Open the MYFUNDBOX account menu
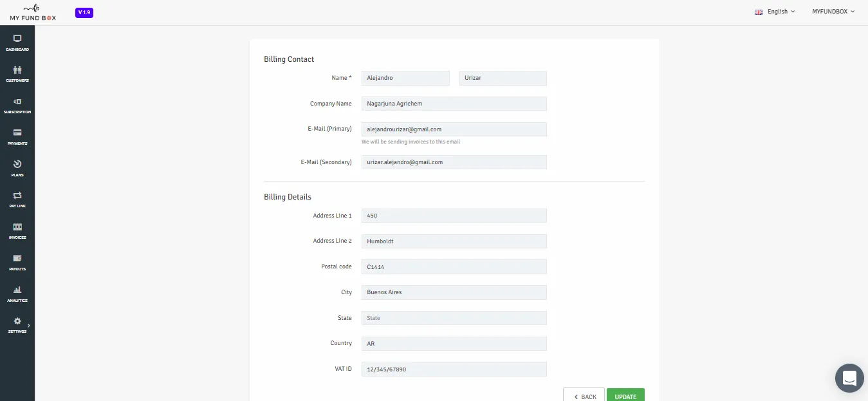Screen dimensions: 868x401 (x=833, y=12)
